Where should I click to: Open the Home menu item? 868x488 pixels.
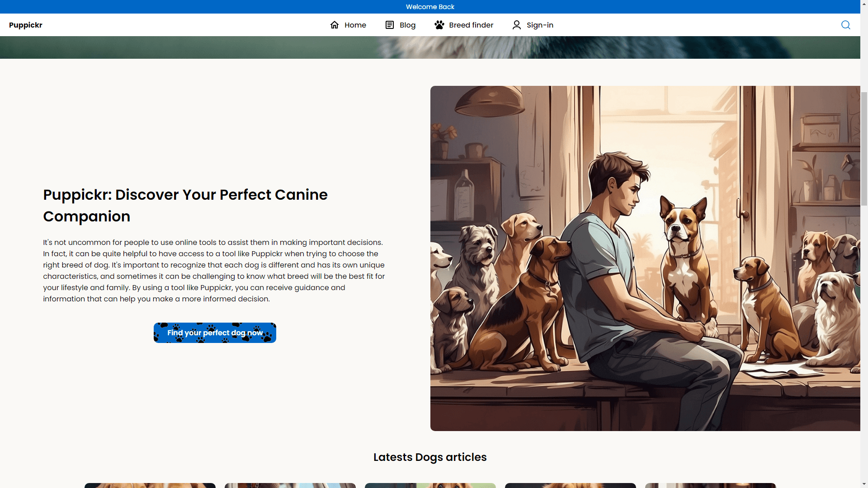348,25
